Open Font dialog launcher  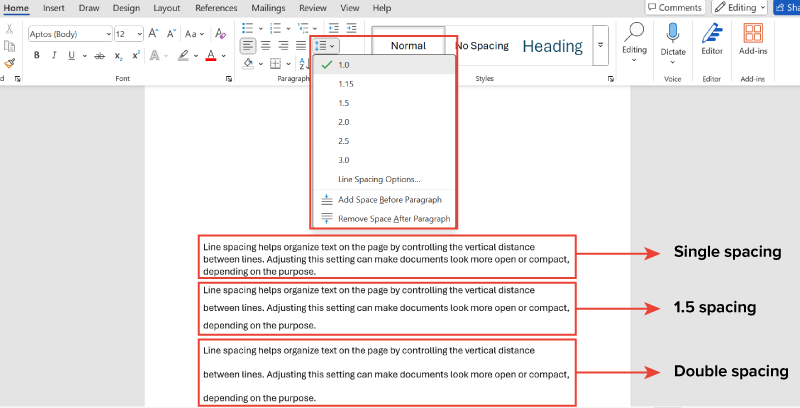(x=229, y=79)
